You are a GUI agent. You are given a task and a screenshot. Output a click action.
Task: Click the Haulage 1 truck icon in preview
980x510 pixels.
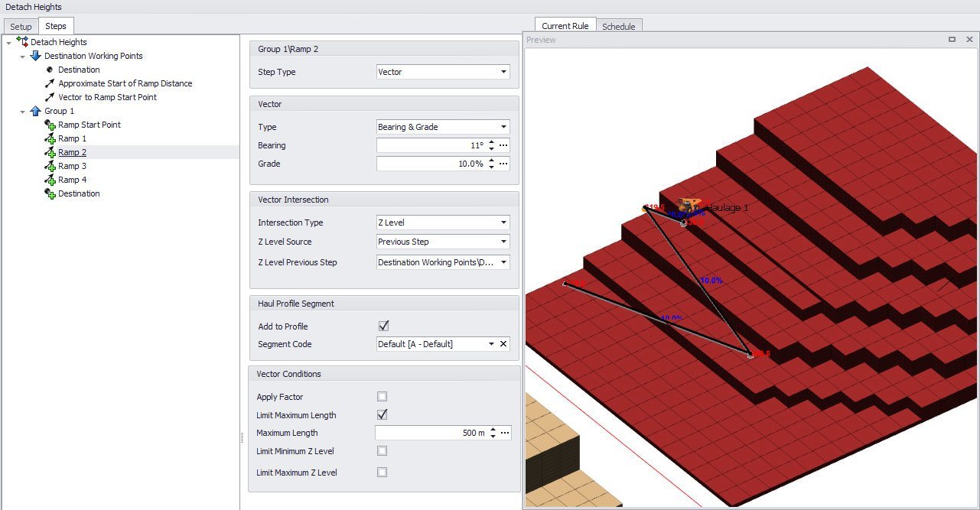[689, 205]
